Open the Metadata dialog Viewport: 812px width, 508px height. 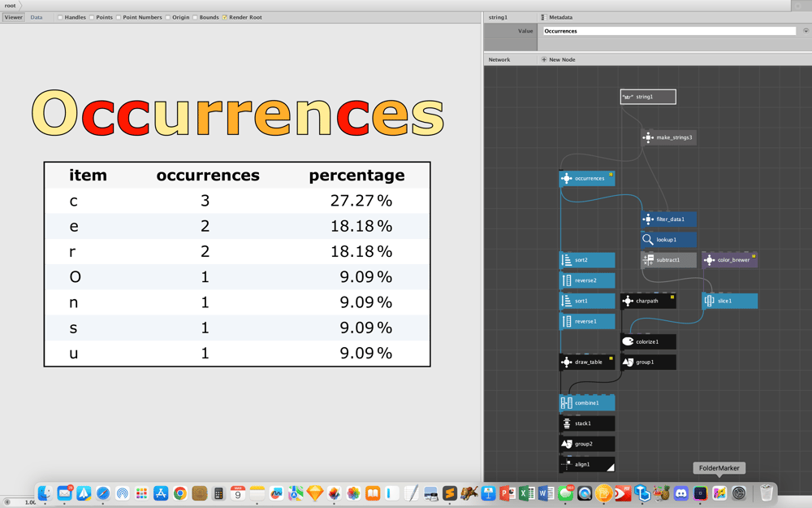click(x=561, y=17)
